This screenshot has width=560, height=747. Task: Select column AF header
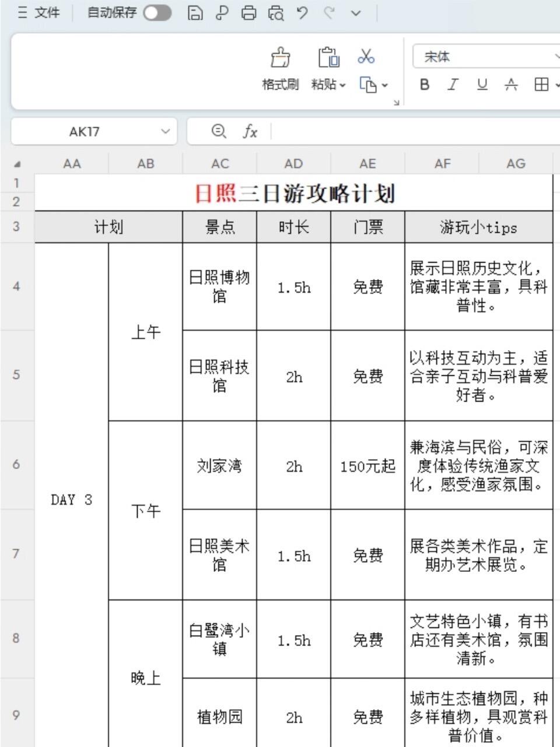[442, 164]
